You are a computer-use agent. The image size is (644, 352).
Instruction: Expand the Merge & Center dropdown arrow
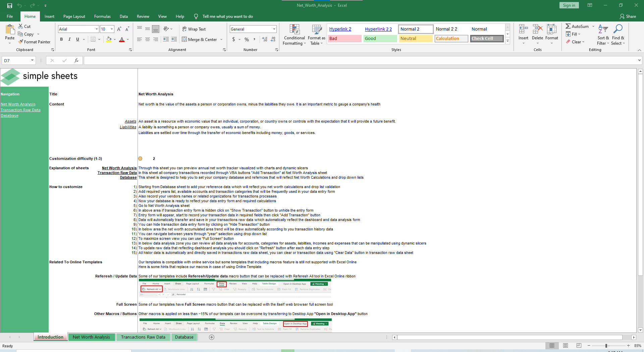222,40
